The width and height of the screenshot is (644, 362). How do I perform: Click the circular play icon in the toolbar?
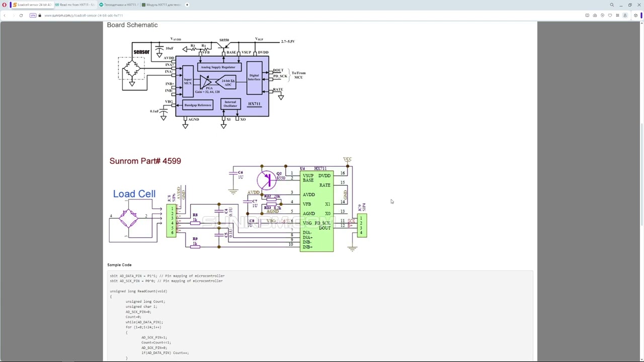coord(602,16)
